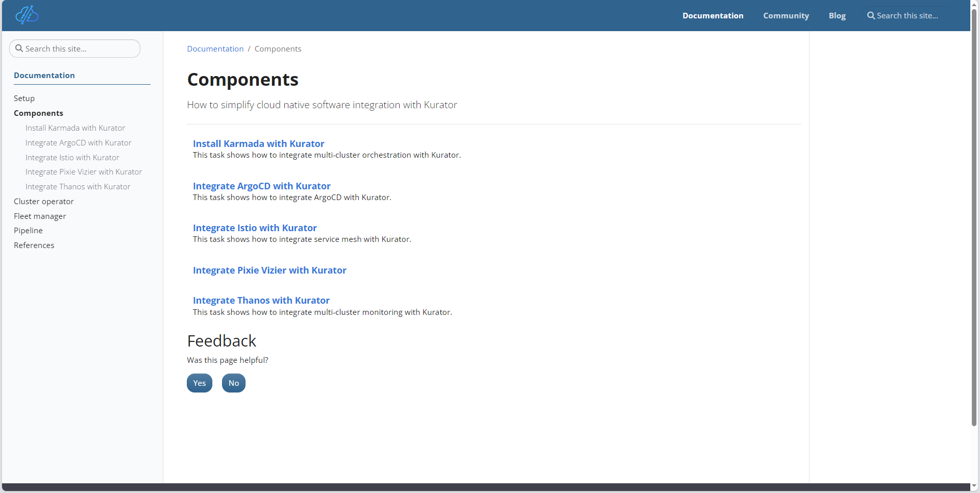Focus the header site search field
The image size is (980, 493).
pyautogui.click(x=908, y=16)
